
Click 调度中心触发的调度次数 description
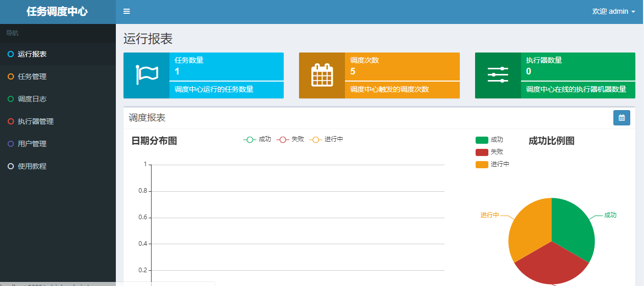click(389, 89)
